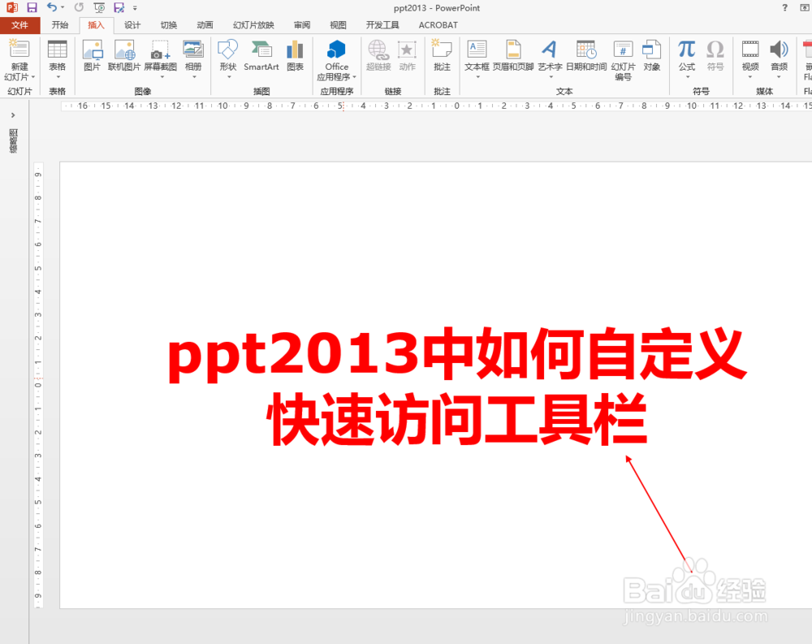Click the PowerPoint Help question mark
The image size is (812, 644).
click(x=785, y=8)
